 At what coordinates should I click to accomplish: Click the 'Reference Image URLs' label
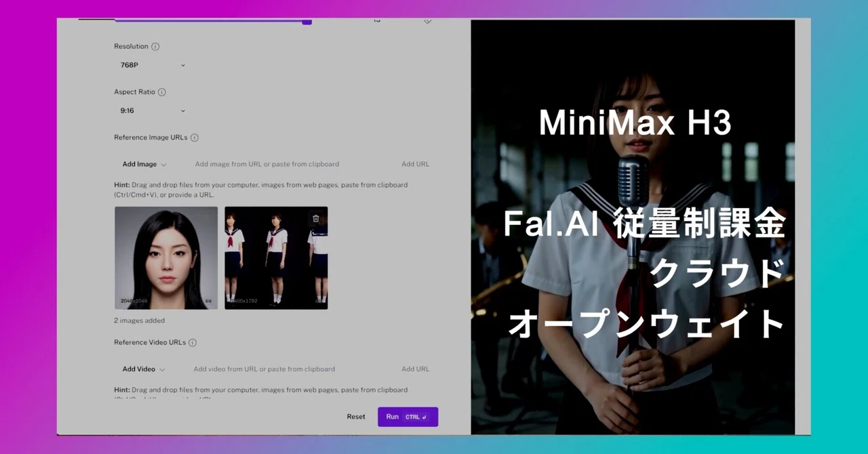click(x=151, y=138)
